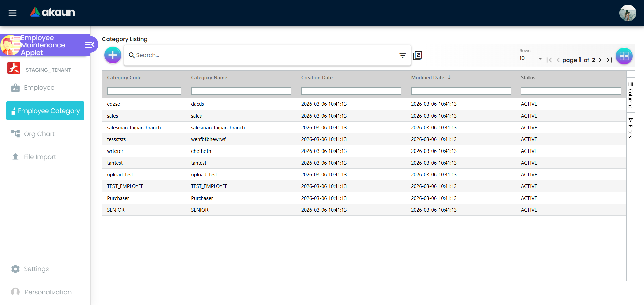This screenshot has width=644, height=305.
Task: Go to the next page with the chevron
Action: (600, 60)
